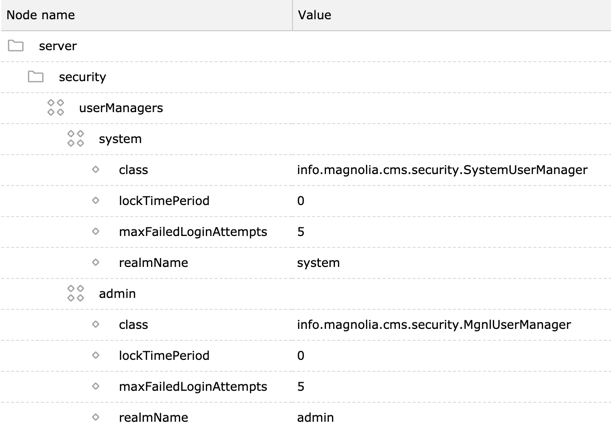Click the system realmName value

point(318,263)
